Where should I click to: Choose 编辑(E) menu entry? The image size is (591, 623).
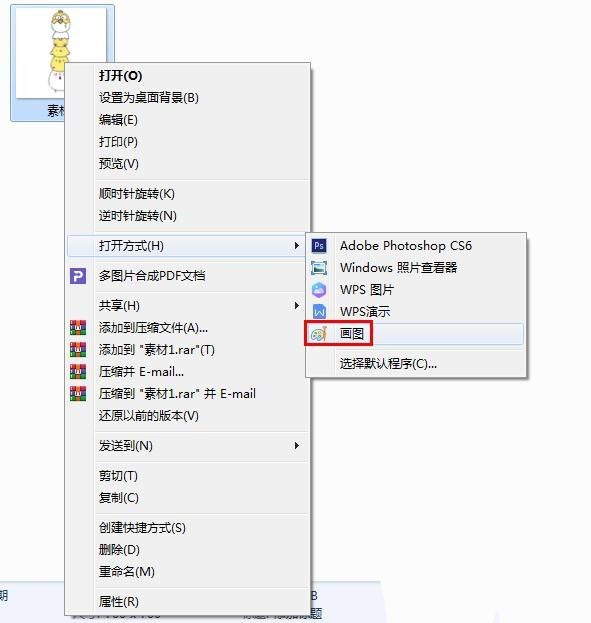click(x=187, y=120)
